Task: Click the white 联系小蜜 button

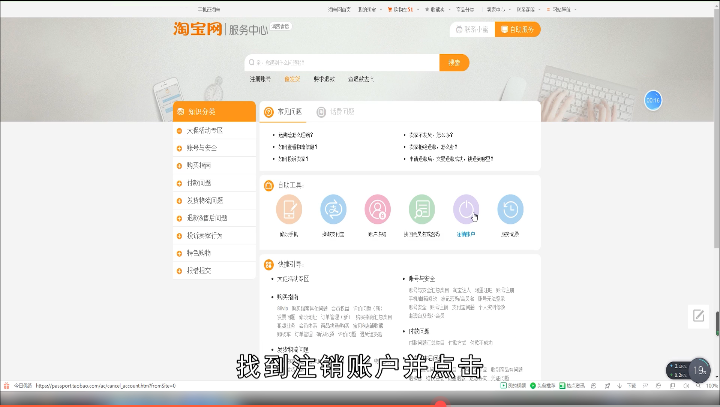Action: point(472,29)
